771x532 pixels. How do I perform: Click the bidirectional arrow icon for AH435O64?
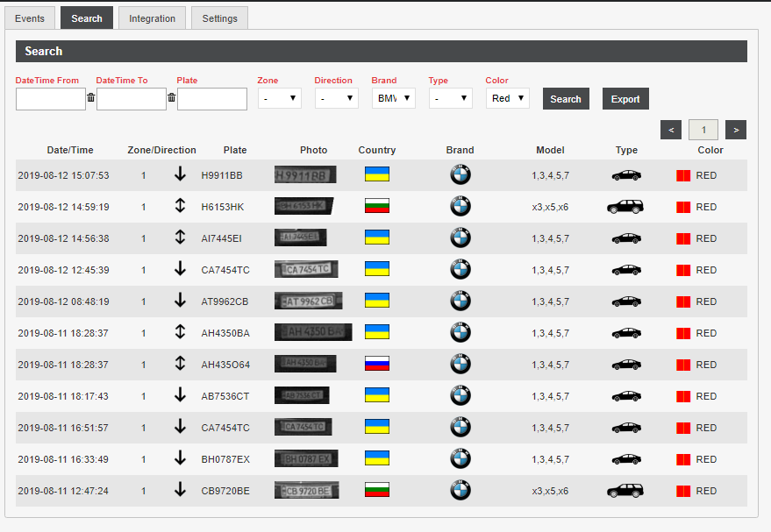point(181,363)
